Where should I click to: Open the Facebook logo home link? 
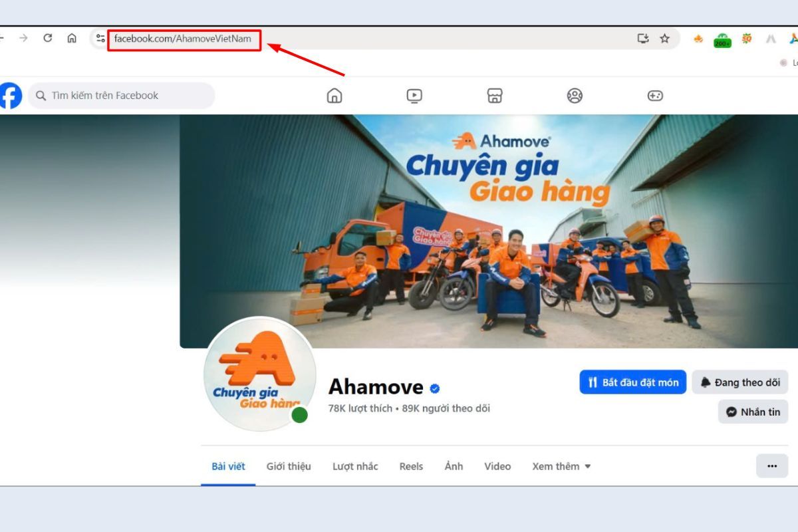[10, 96]
